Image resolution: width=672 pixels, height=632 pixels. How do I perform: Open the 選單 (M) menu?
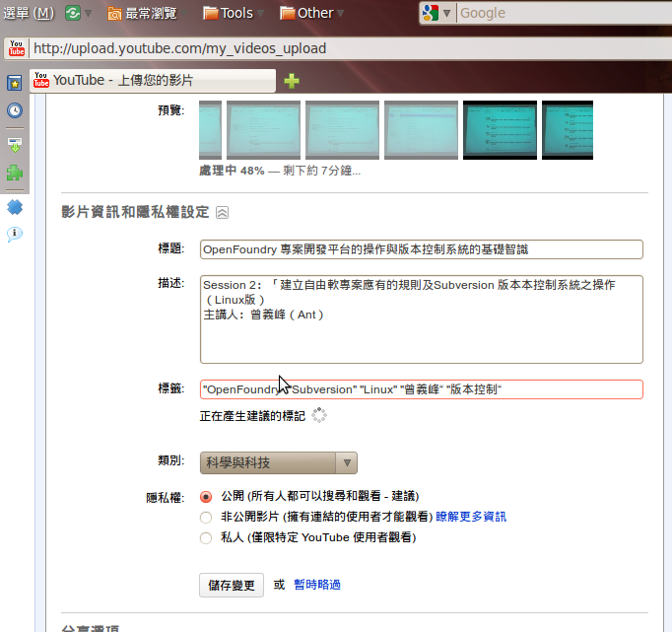29,13
